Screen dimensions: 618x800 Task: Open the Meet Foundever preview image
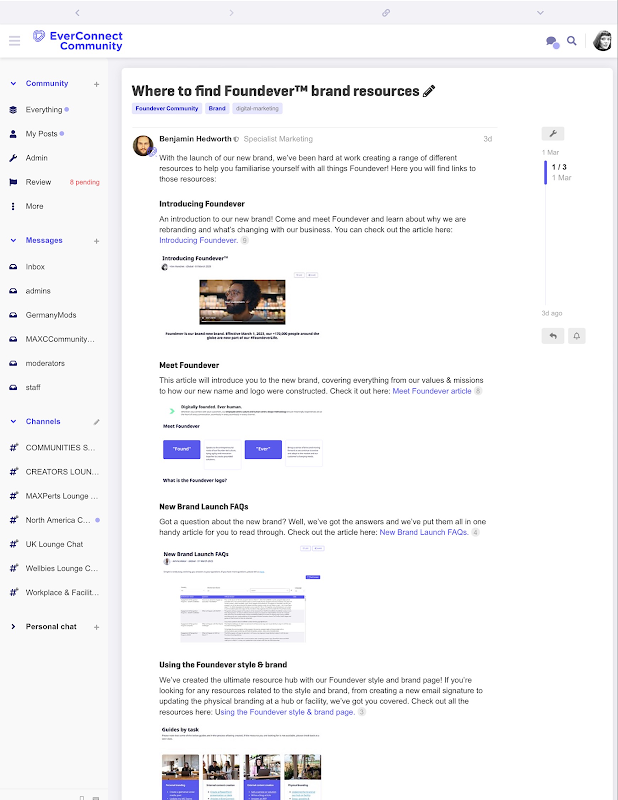pyautogui.click(x=242, y=443)
